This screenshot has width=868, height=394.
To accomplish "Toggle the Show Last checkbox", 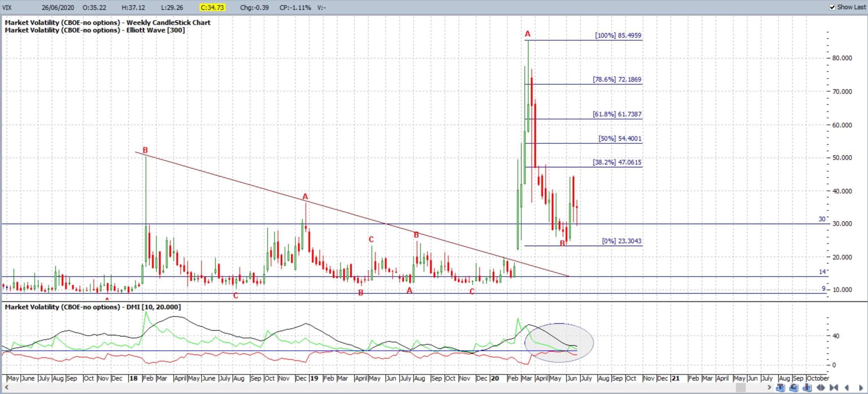I will pos(832,7).
